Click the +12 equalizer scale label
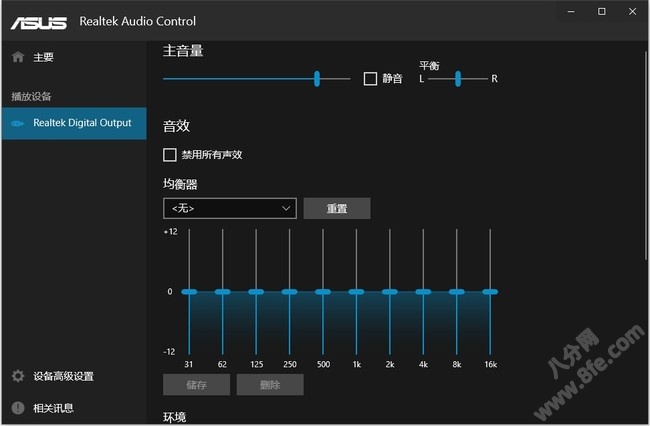 [171, 232]
